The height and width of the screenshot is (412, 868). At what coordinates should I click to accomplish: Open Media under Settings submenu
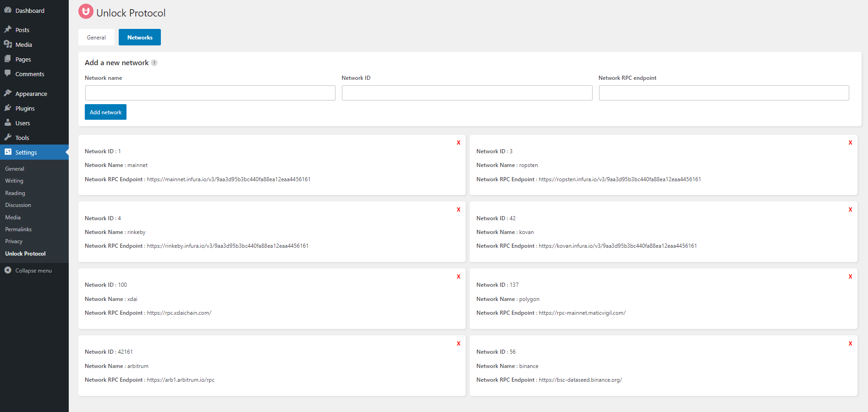(x=13, y=217)
